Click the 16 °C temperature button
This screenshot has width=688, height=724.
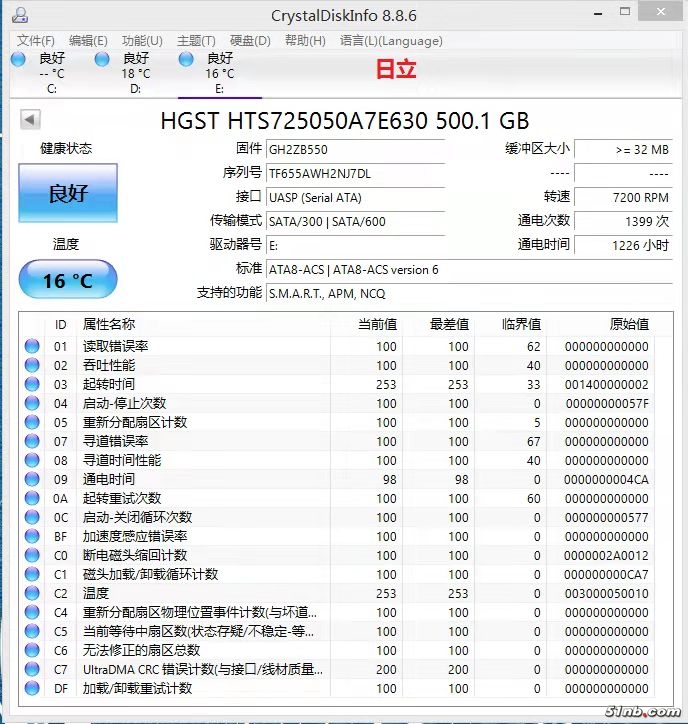click(x=68, y=280)
